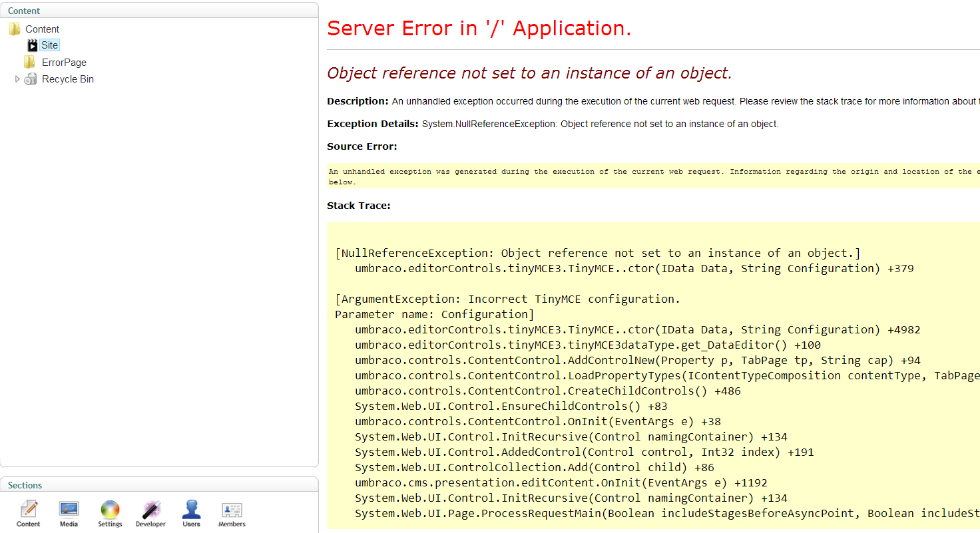
Task: Click the 'editContent.OnInit(EventArgs e) +1192' line
Action: (x=561, y=482)
